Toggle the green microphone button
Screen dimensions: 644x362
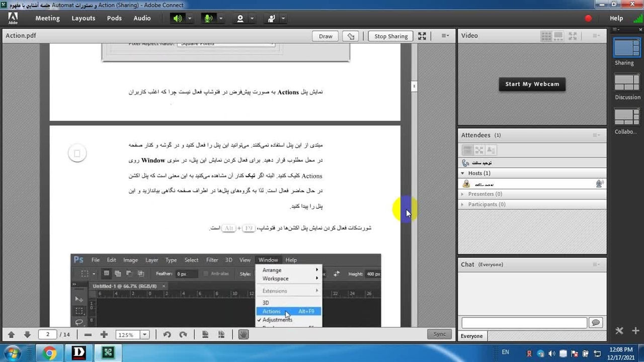tap(208, 19)
